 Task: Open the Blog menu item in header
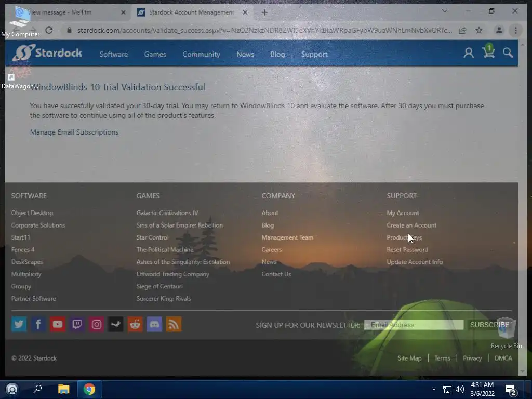click(277, 54)
